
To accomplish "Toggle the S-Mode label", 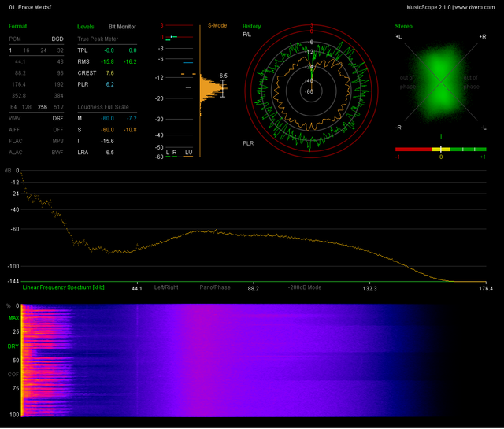I will click(217, 25).
